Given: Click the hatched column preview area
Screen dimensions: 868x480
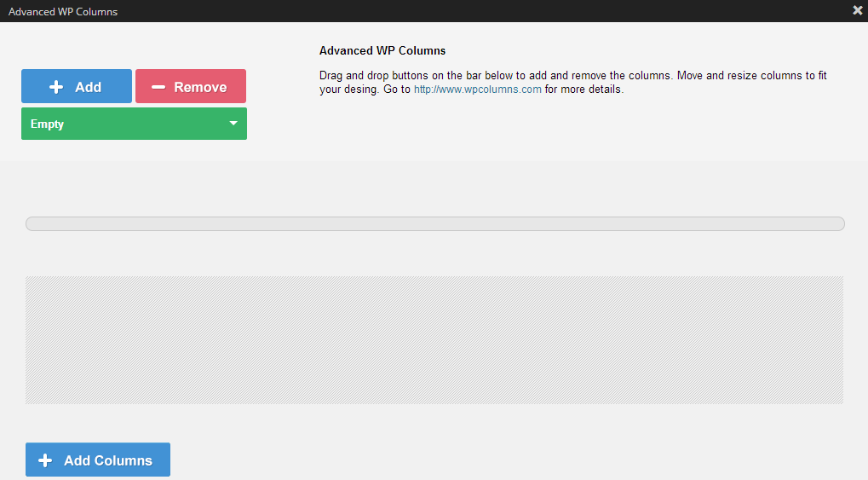Looking at the screenshot, I should [434, 340].
